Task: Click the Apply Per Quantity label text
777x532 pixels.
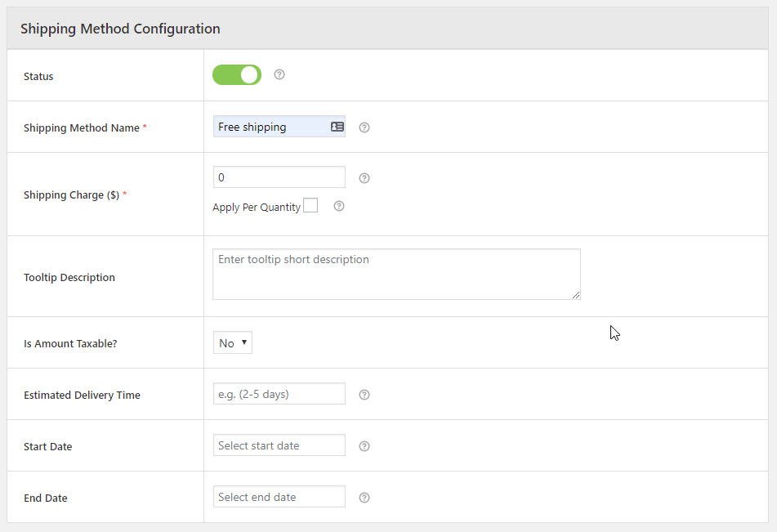Action: (257, 208)
